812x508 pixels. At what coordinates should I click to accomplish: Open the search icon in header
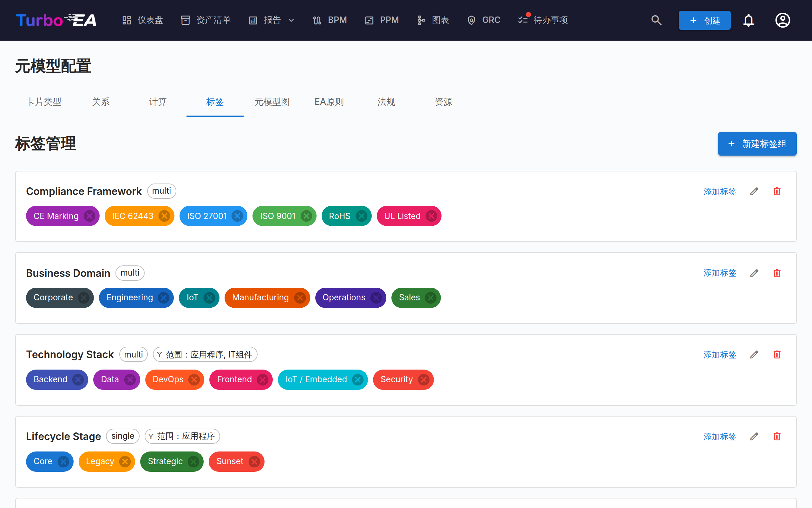click(x=656, y=20)
